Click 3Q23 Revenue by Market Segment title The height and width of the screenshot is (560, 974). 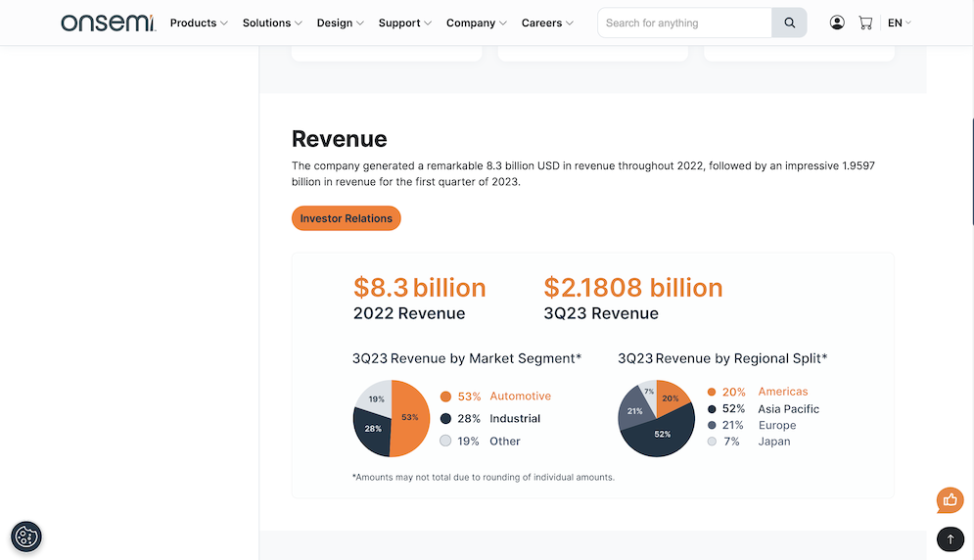pos(467,358)
